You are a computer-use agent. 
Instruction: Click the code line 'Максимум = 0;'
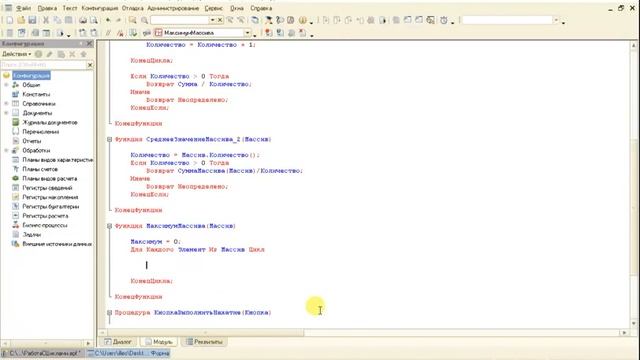click(x=156, y=242)
